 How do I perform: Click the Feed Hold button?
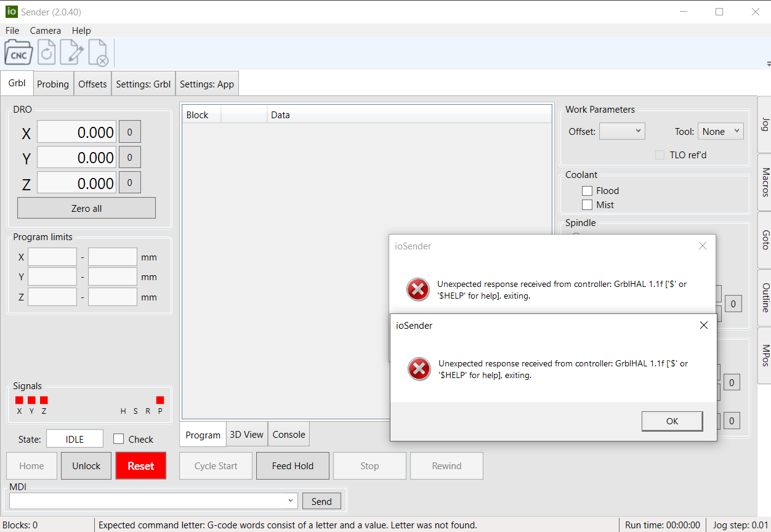[293, 466]
